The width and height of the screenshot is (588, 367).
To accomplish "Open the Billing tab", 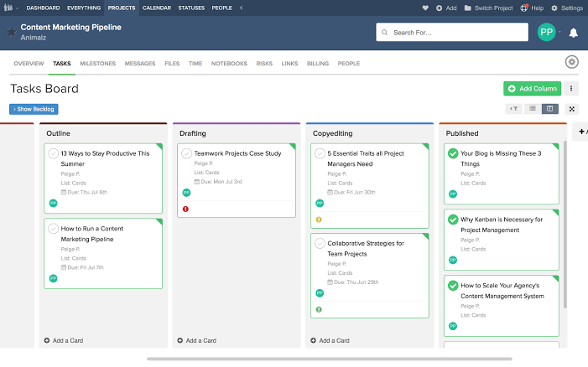I will pos(318,64).
